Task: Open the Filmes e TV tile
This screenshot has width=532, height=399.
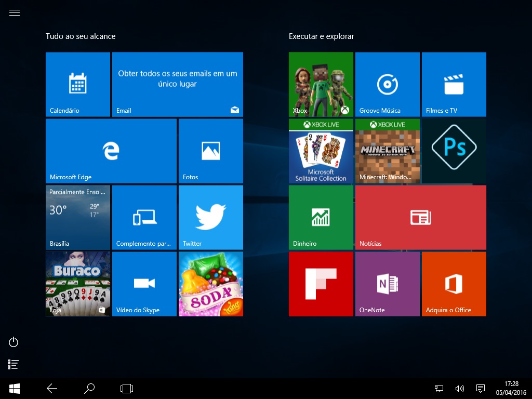Action: (454, 84)
